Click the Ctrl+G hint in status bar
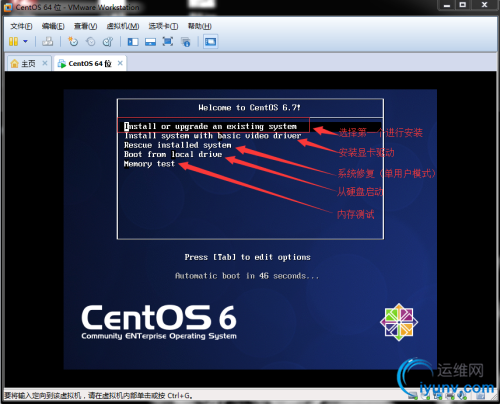Screen dimensions: 500x404 (x=179, y=396)
